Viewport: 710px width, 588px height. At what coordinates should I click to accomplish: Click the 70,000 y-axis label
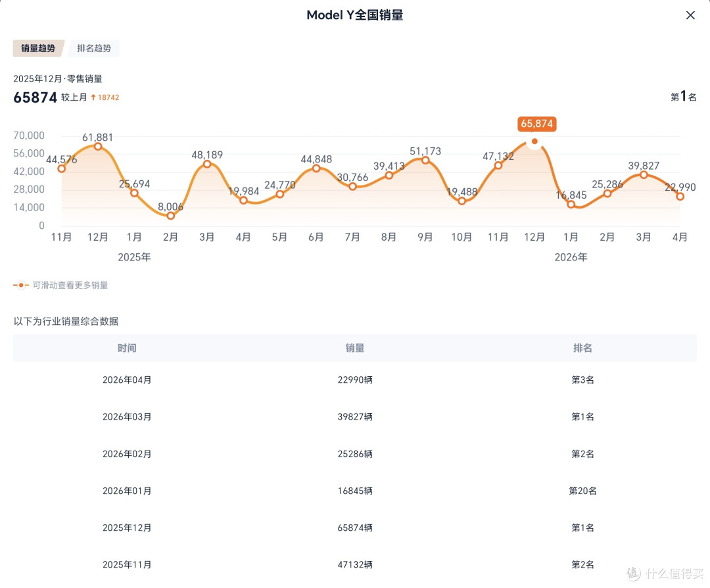[x=29, y=135]
